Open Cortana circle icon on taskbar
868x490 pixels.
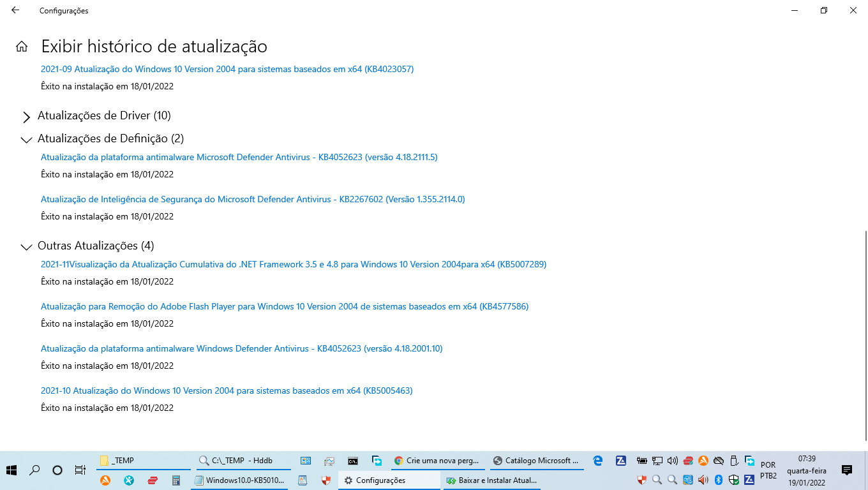57,470
